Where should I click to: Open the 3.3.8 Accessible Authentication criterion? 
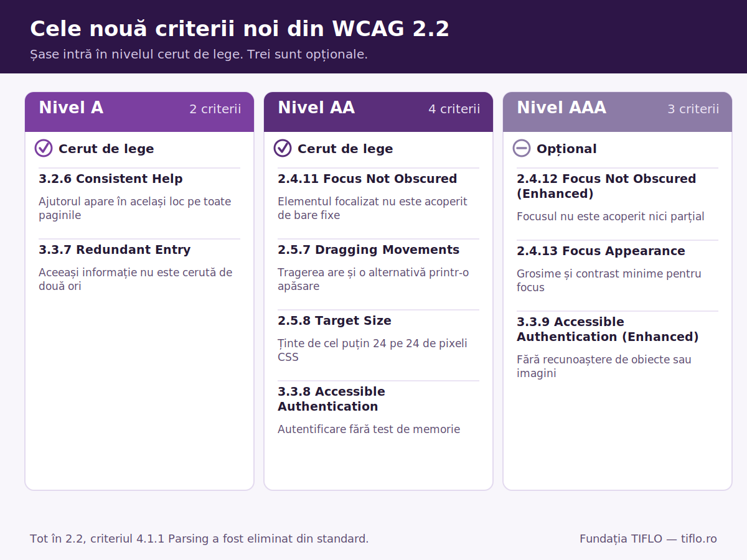331,399
